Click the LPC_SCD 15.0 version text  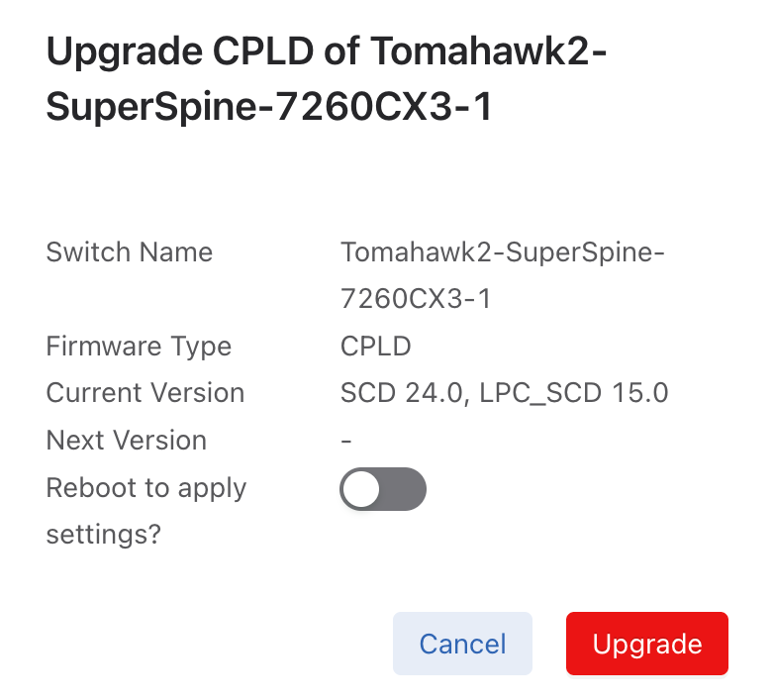coord(574,393)
